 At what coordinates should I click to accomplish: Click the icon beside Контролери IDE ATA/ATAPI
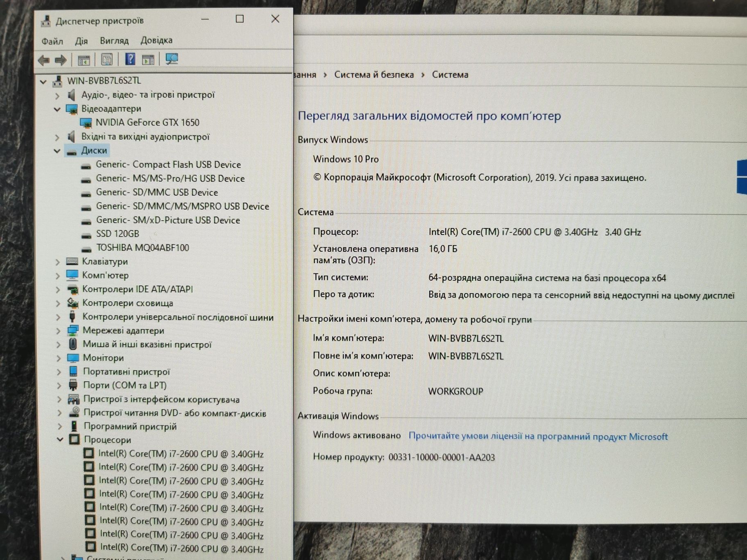(72, 289)
